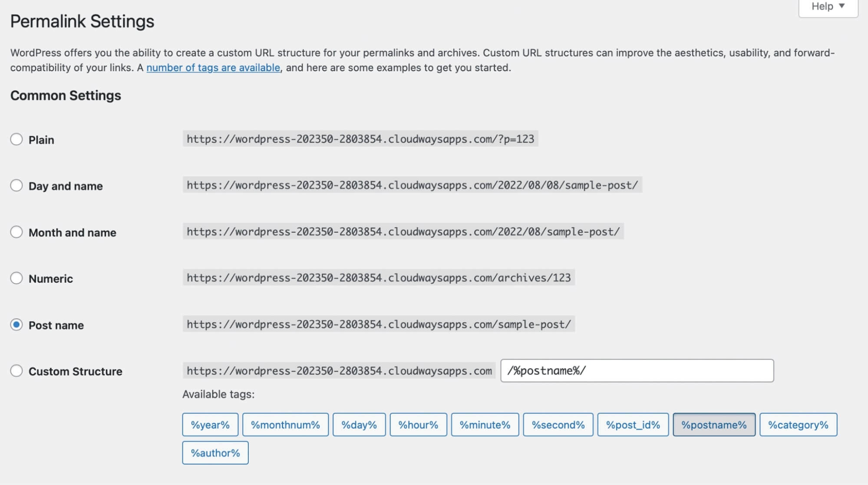Select the Plain permalink radio button

click(17, 139)
